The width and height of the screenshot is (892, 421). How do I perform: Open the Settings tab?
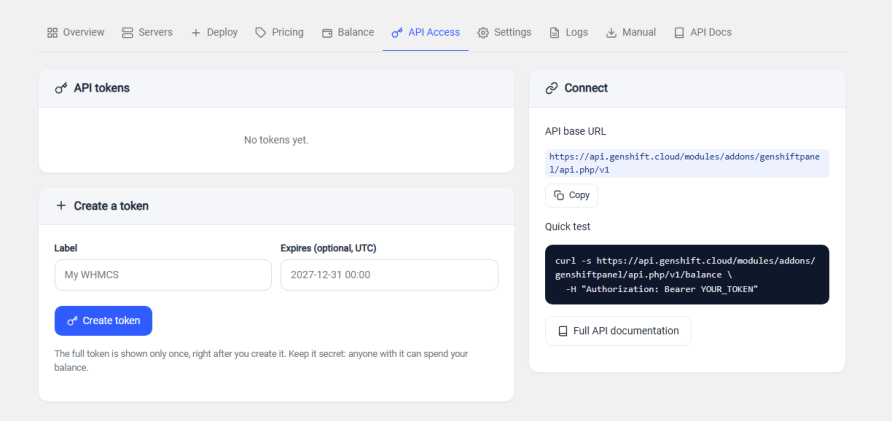504,32
